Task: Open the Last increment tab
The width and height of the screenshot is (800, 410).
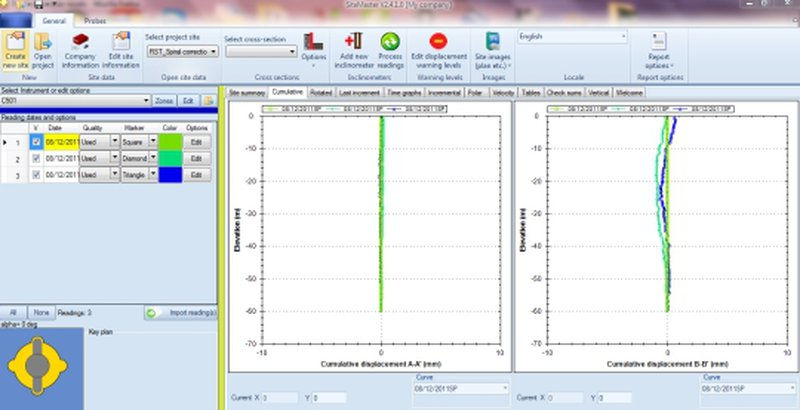Action: (360, 93)
